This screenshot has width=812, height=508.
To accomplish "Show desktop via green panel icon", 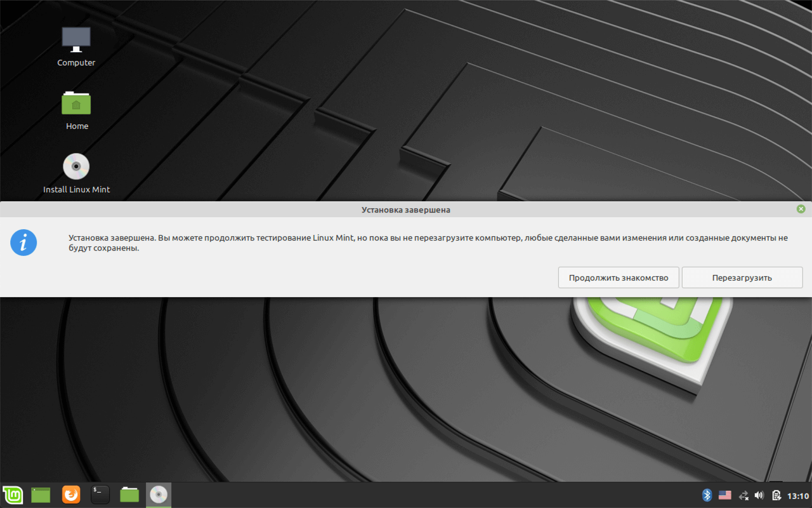I will point(41,495).
